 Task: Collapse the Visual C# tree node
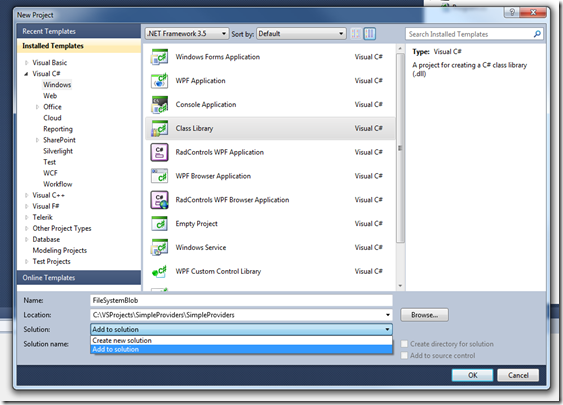26,74
